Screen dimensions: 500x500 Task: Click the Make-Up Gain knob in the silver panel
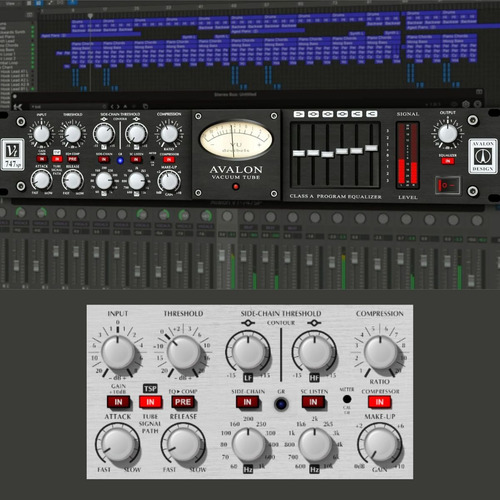[x=380, y=445]
